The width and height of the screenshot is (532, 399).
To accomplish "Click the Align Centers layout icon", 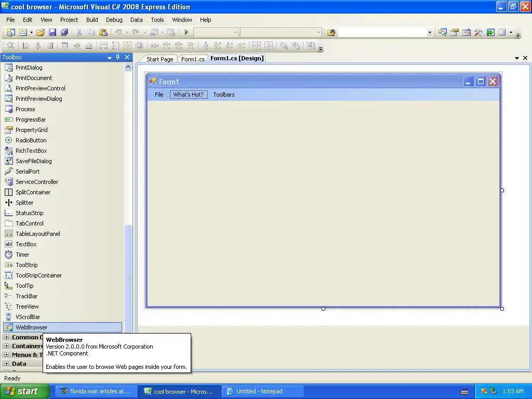I will click(37, 46).
